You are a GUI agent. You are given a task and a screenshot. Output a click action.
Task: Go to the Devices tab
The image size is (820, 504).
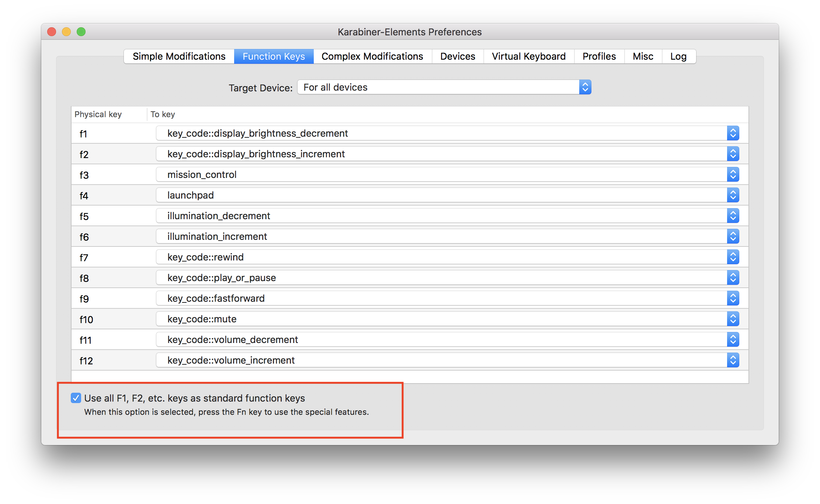[x=458, y=56]
